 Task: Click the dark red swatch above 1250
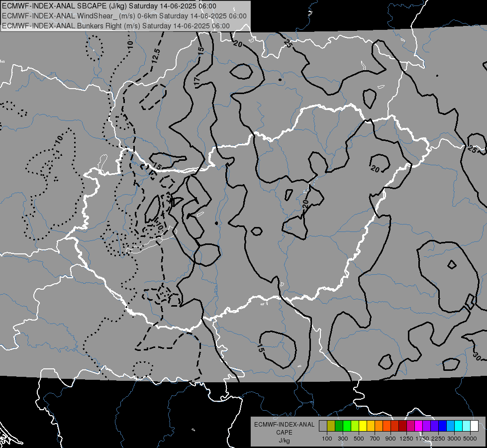point(402,426)
